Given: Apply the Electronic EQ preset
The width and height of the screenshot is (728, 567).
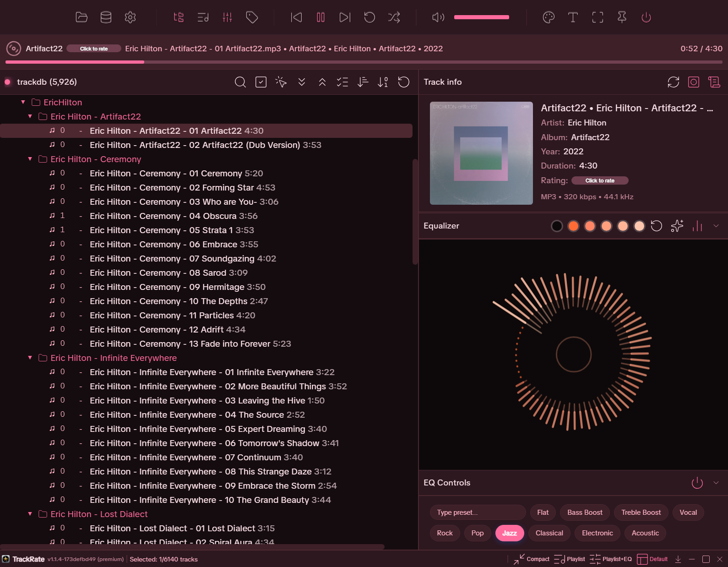Looking at the screenshot, I should pos(597,533).
